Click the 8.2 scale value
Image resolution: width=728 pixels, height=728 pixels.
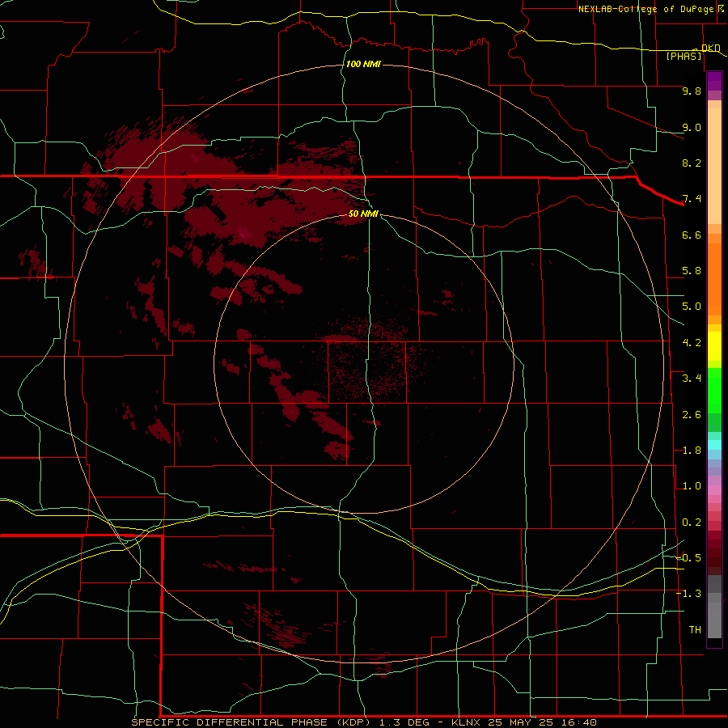(692, 163)
